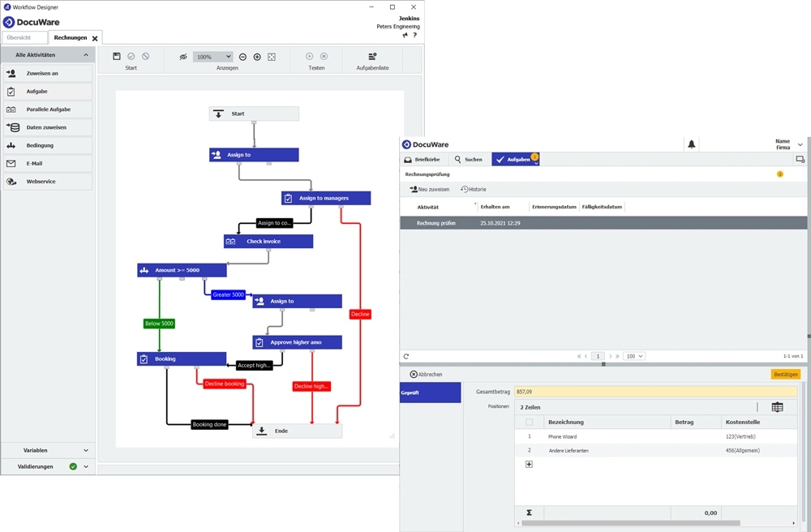Toggle the select-all checkbox in Positionen header
Image resolution: width=811 pixels, height=532 pixels.
click(529, 423)
